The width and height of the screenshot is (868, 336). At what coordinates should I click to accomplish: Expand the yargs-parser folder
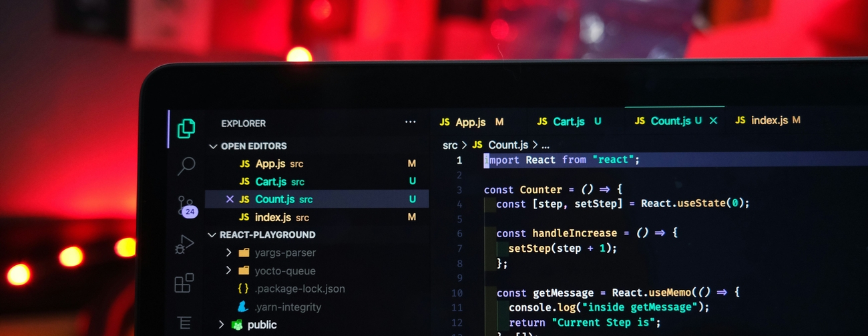[x=228, y=253]
